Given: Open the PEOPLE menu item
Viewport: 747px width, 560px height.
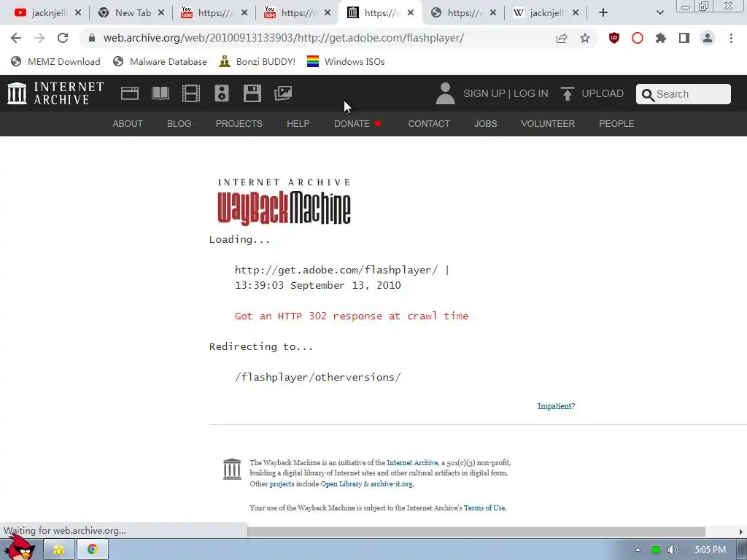Looking at the screenshot, I should 616,124.
